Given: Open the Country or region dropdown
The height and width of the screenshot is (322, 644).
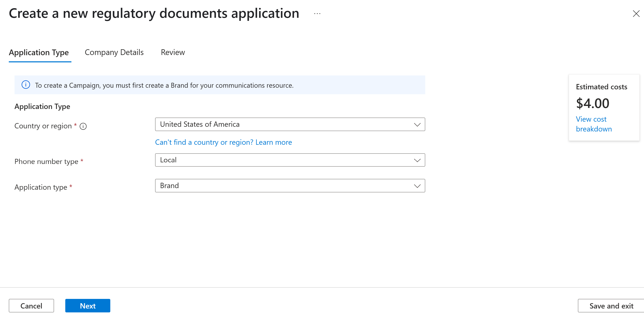Looking at the screenshot, I should coord(290,124).
